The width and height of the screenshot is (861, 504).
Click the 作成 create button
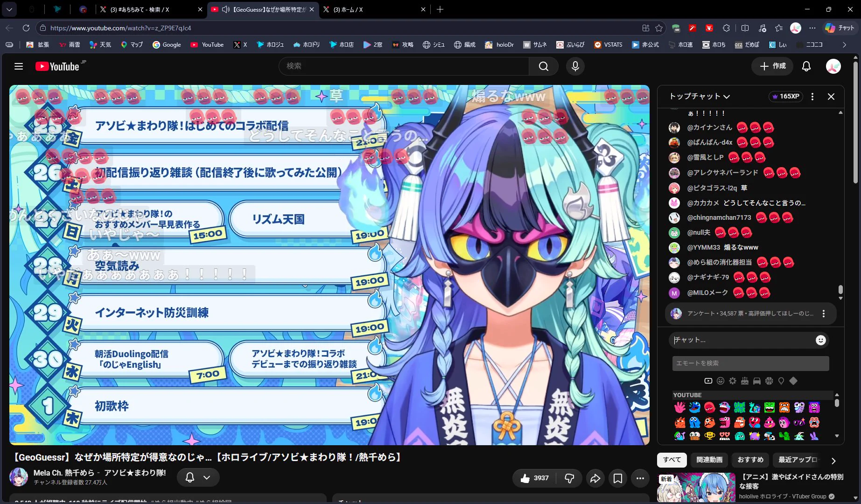coord(773,66)
